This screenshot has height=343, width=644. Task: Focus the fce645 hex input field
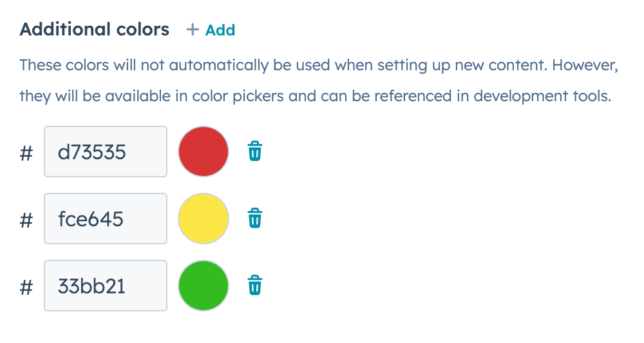point(105,219)
